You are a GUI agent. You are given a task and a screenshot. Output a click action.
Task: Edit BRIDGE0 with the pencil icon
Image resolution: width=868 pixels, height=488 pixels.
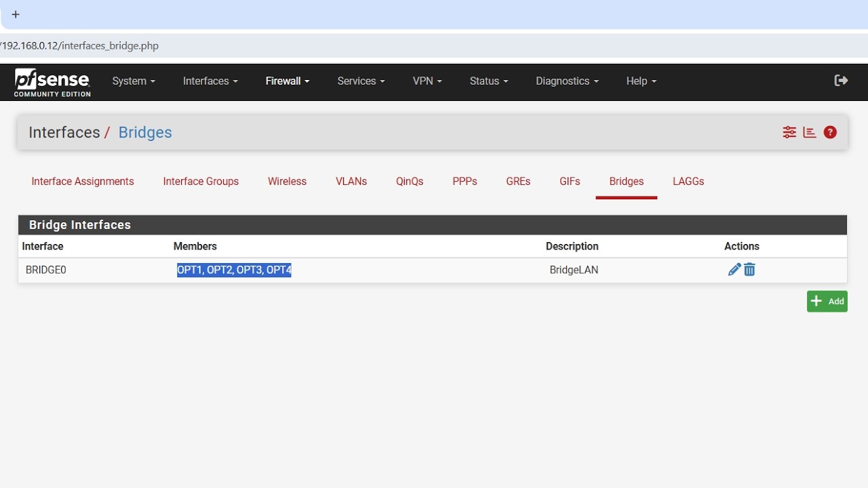[734, 270]
